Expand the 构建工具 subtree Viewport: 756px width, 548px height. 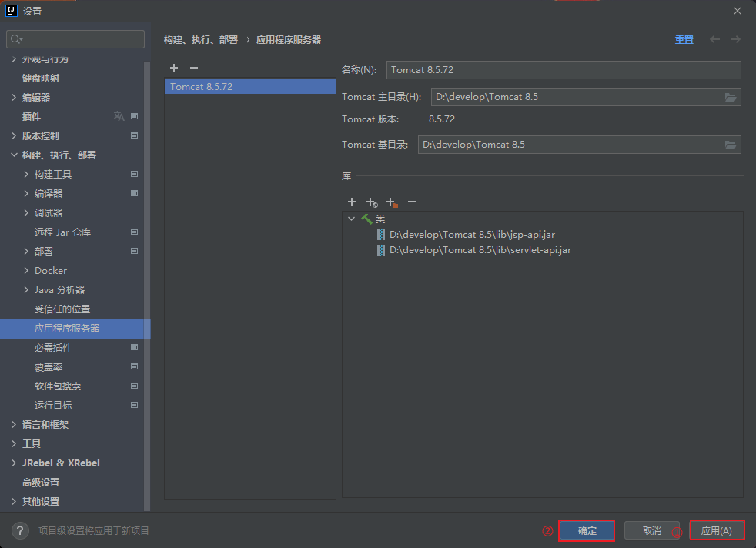tap(26, 174)
